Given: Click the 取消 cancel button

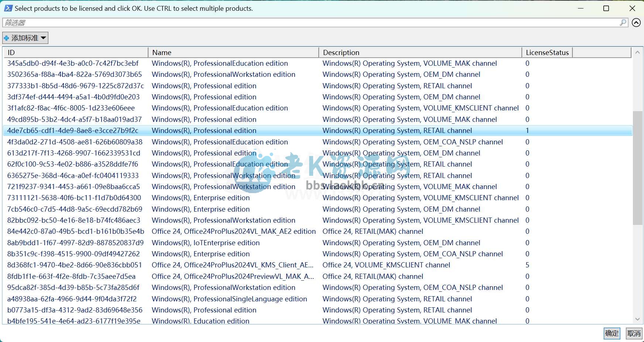Looking at the screenshot, I should coord(634,333).
